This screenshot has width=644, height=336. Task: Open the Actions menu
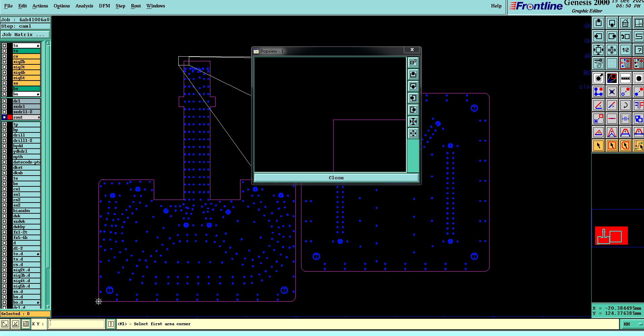click(x=40, y=6)
